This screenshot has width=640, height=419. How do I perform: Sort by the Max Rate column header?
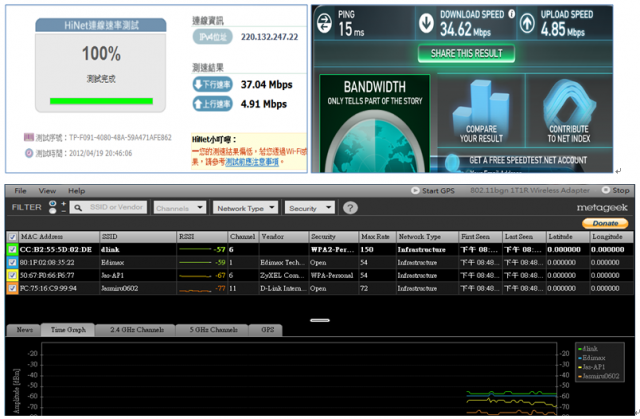[x=377, y=237]
